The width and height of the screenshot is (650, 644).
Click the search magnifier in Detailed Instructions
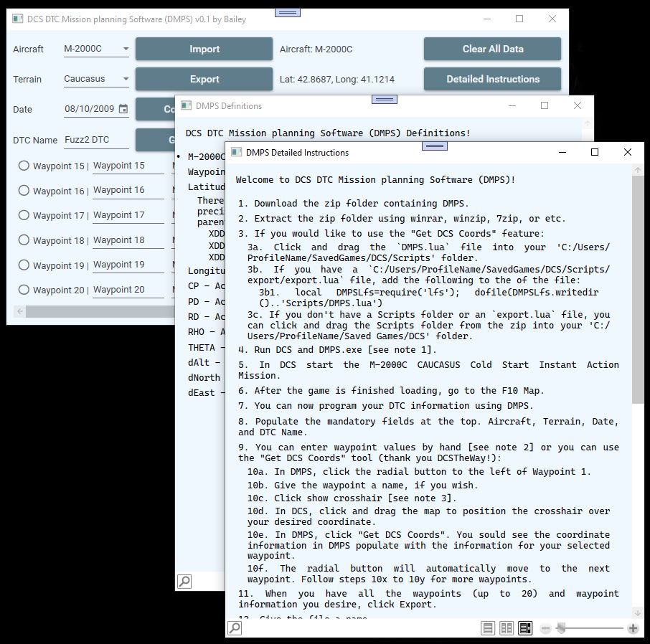(234, 629)
